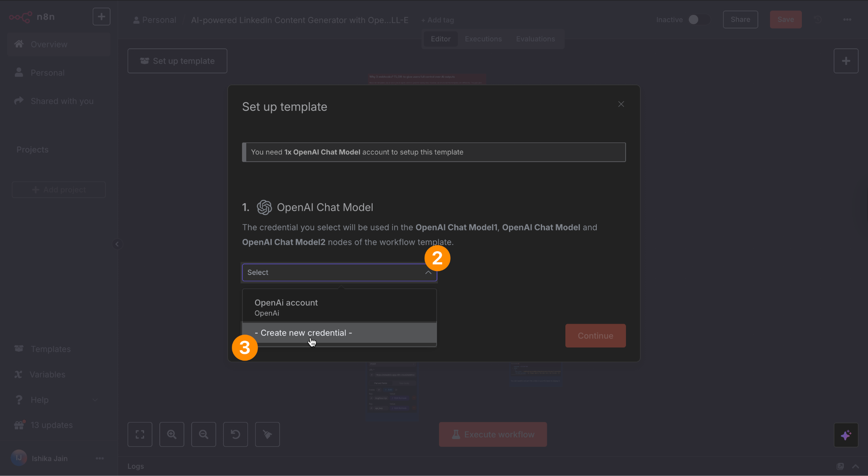Expand the Logs panel chevron
Image resolution: width=868 pixels, height=476 pixels.
(855, 466)
